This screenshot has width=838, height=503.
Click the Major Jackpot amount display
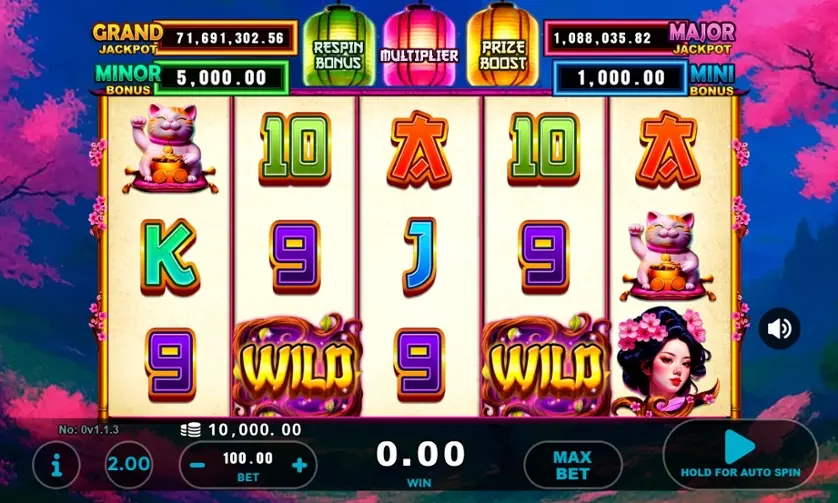click(x=607, y=38)
